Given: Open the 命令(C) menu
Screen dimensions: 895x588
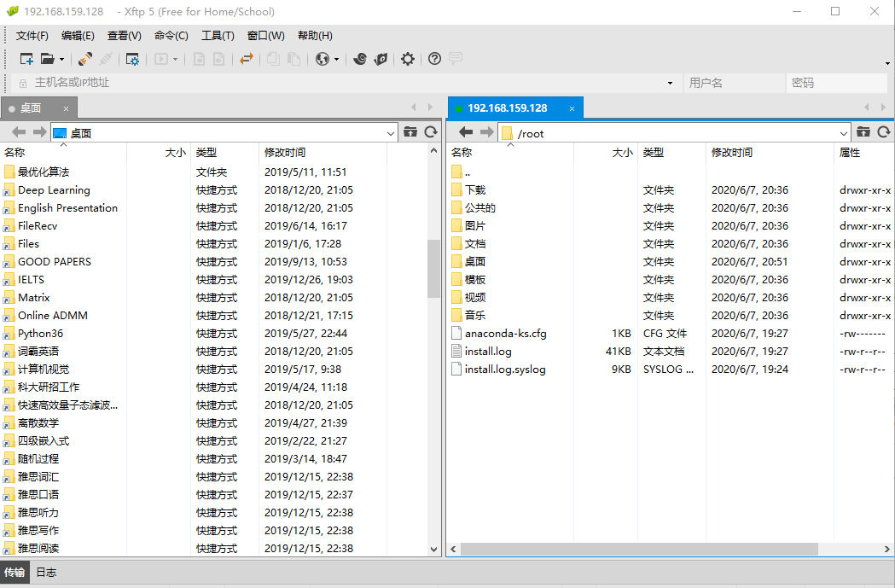Looking at the screenshot, I should pyautogui.click(x=171, y=35).
